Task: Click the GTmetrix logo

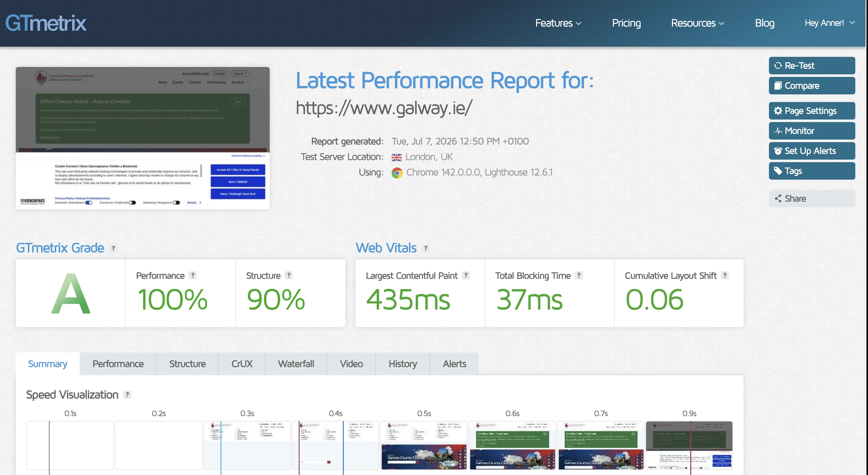Action: (x=46, y=23)
